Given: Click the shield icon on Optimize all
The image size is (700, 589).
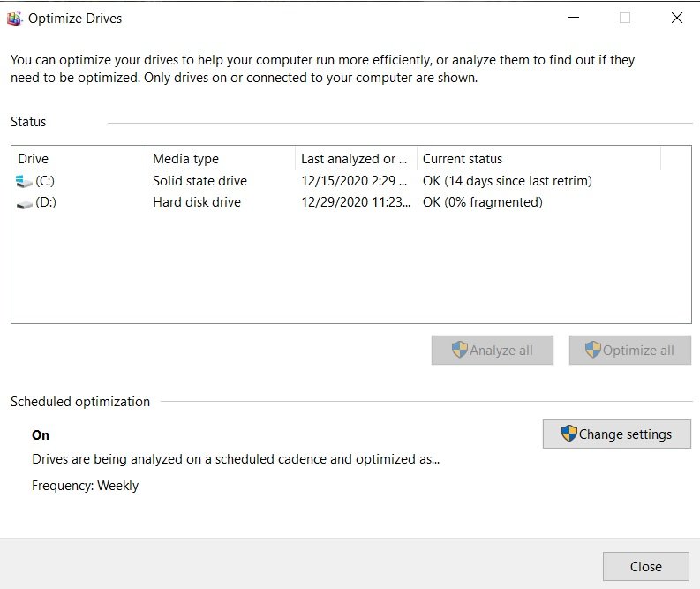Looking at the screenshot, I should tap(593, 350).
